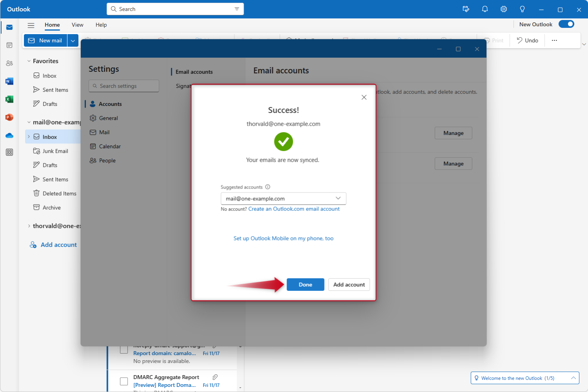Open the settings gear in title bar
Viewport: 588px width, 392px height.
[x=504, y=9]
